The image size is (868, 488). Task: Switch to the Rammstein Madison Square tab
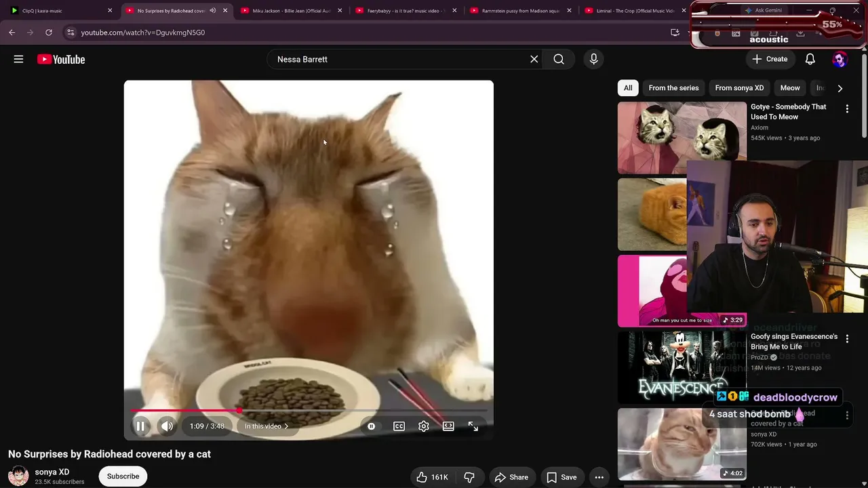(521, 11)
